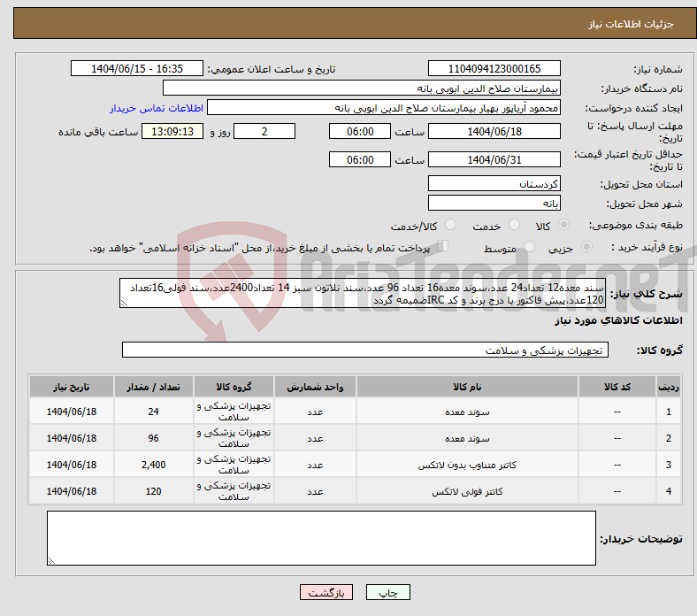The height and width of the screenshot is (616, 697).
Task: Choose the متوسط purchase type option
Action: coord(530,248)
